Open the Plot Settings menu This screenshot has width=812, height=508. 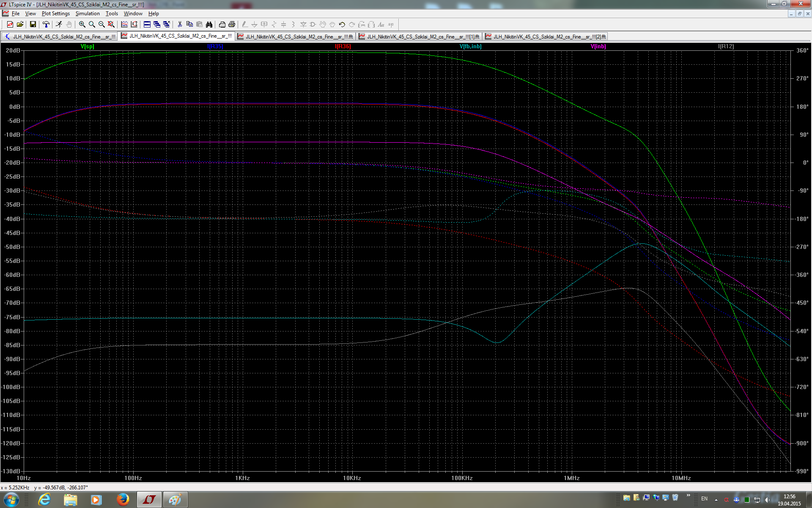[x=55, y=14]
